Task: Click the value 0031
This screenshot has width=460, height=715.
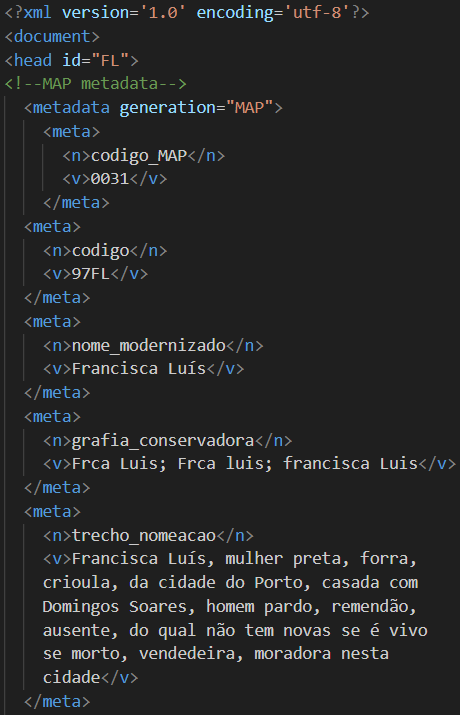Action: click(x=110, y=179)
